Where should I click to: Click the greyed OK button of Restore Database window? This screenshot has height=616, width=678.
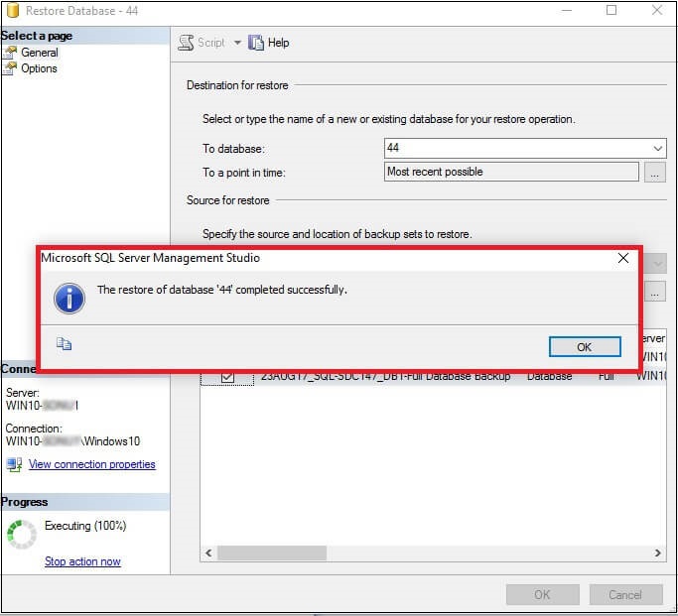(543, 595)
